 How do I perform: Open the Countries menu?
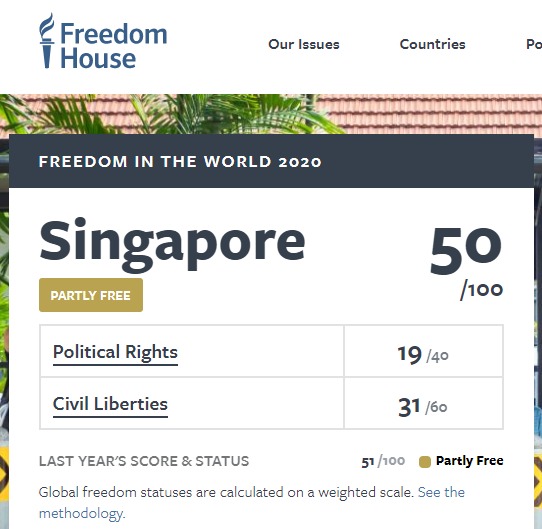click(x=432, y=44)
